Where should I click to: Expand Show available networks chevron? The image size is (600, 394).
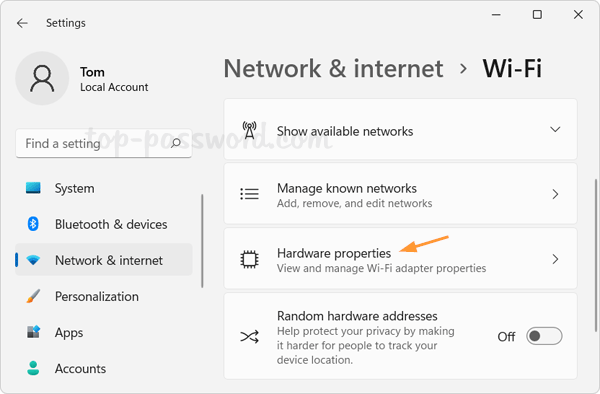point(555,129)
